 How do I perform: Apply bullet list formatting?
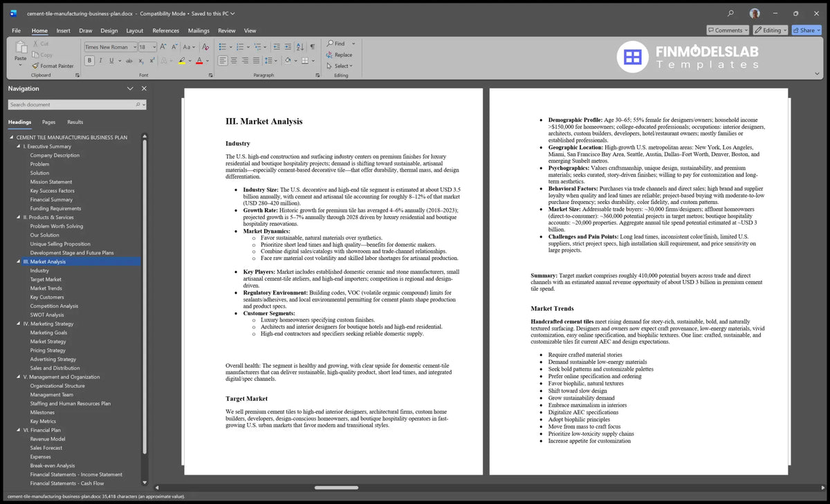[222, 46]
